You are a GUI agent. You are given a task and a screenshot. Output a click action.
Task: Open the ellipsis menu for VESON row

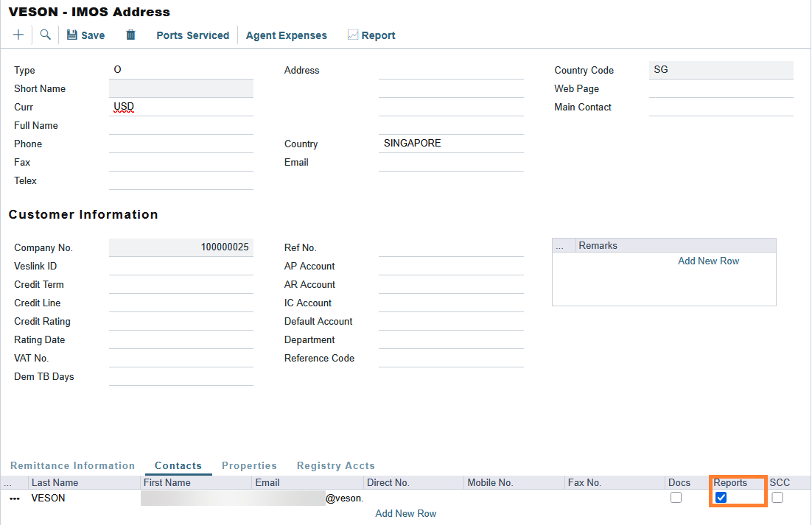coord(15,498)
